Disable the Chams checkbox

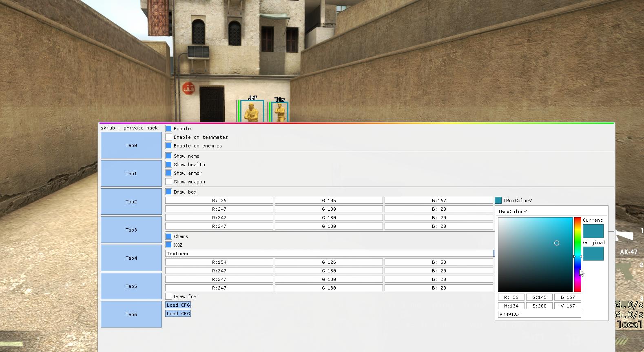[x=169, y=236]
